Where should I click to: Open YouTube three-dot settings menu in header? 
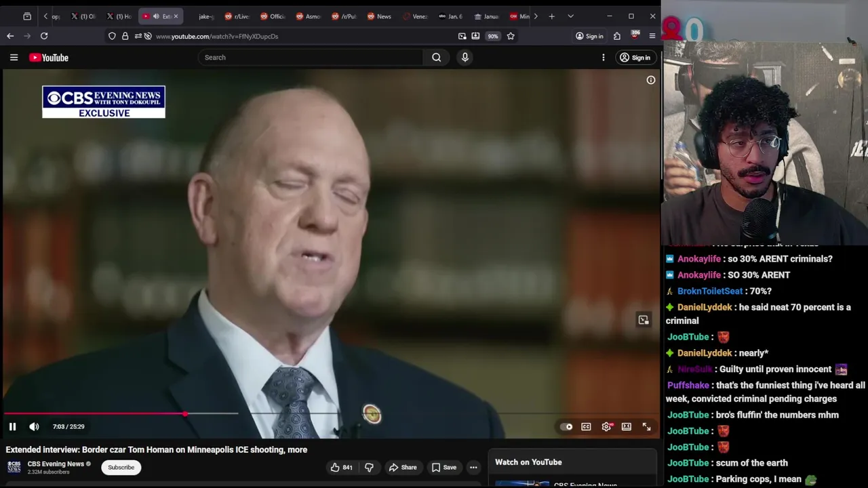tap(603, 58)
